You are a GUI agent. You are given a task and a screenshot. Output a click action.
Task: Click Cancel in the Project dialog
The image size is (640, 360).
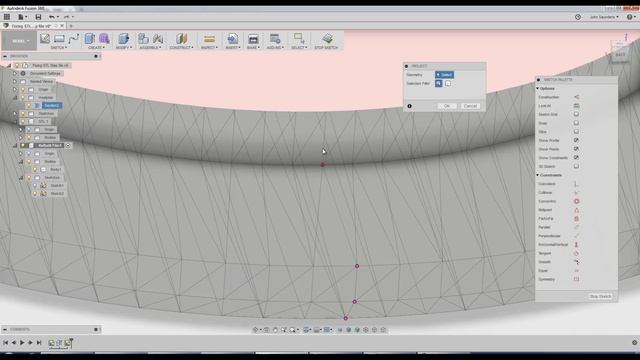pyautogui.click(x=470, y=106)
